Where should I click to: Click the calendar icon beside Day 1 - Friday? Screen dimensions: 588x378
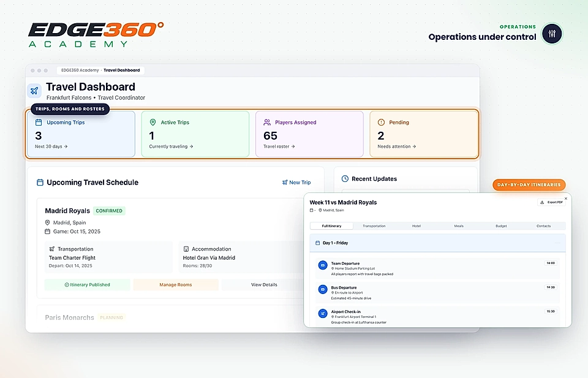coord(318,243)
